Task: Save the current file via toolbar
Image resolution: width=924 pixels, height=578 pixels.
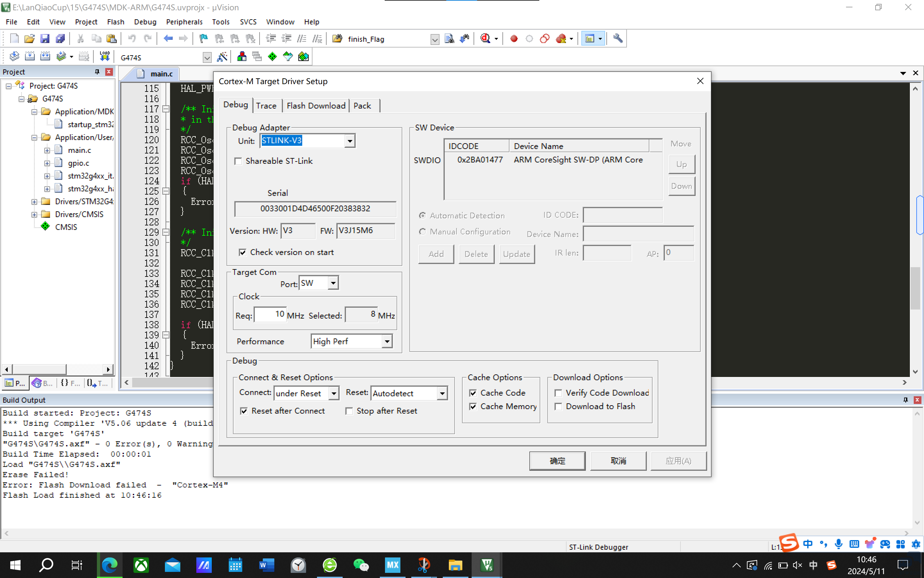Action: (45, 39)
